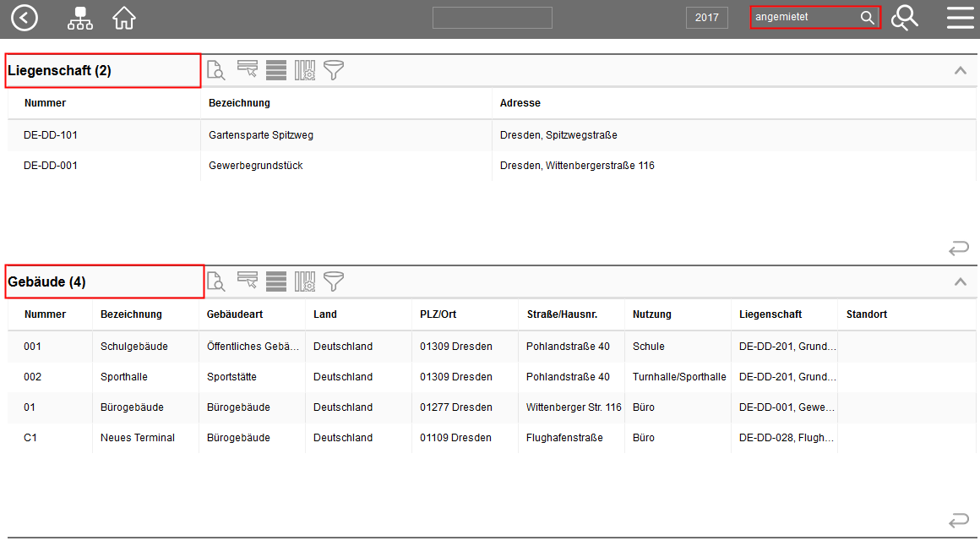Go to the home screen icon

124,18
